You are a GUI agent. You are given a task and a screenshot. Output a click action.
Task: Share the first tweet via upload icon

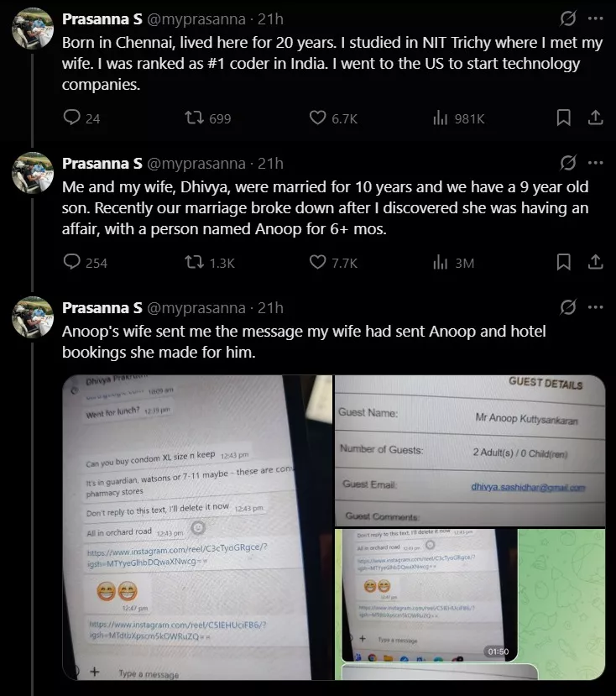[595, 118]
